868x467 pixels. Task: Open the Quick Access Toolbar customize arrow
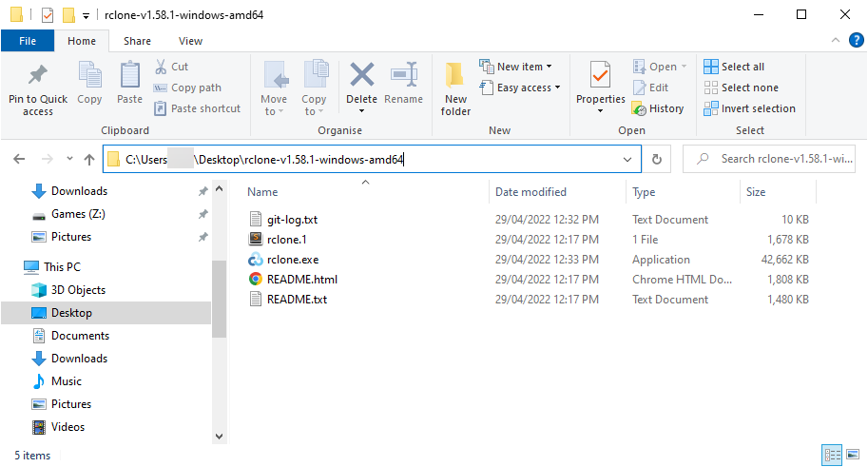[86, 15]
